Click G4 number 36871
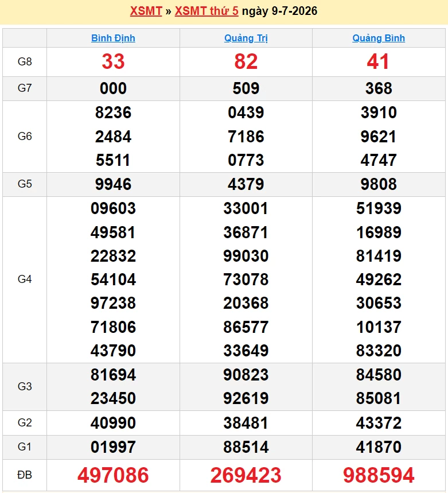Viewport: 448px width, 493px height. 246,232
